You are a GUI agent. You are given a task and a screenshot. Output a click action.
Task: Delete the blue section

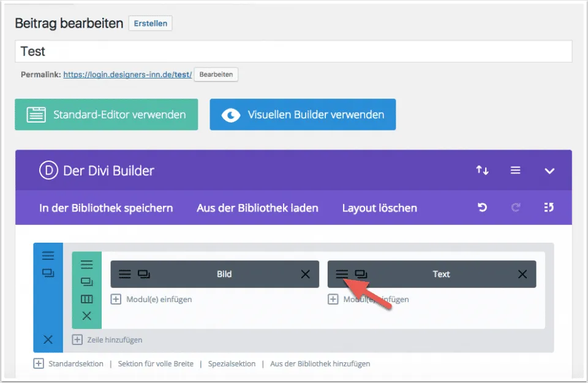pos(48,339)
